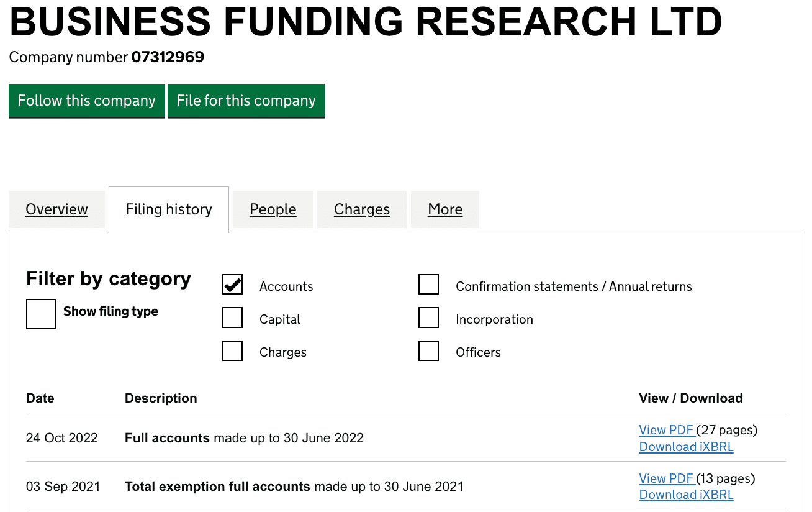Click the Accounts filter label text
The height and width of the screenshot is (512, 812).
(286, 286)
